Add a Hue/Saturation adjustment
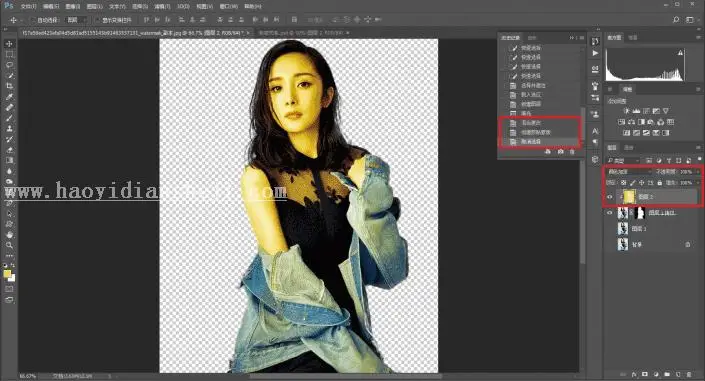 click(x=622, y=122)
